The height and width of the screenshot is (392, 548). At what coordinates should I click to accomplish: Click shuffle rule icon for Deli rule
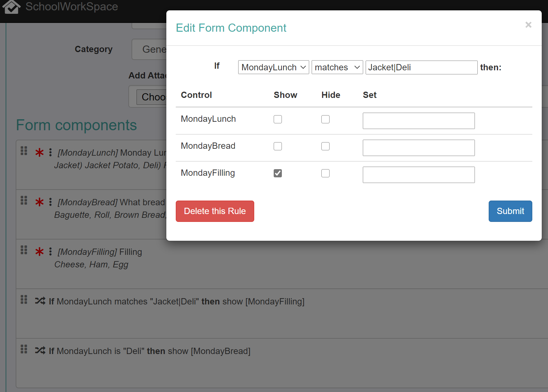(x=40, y=351)
